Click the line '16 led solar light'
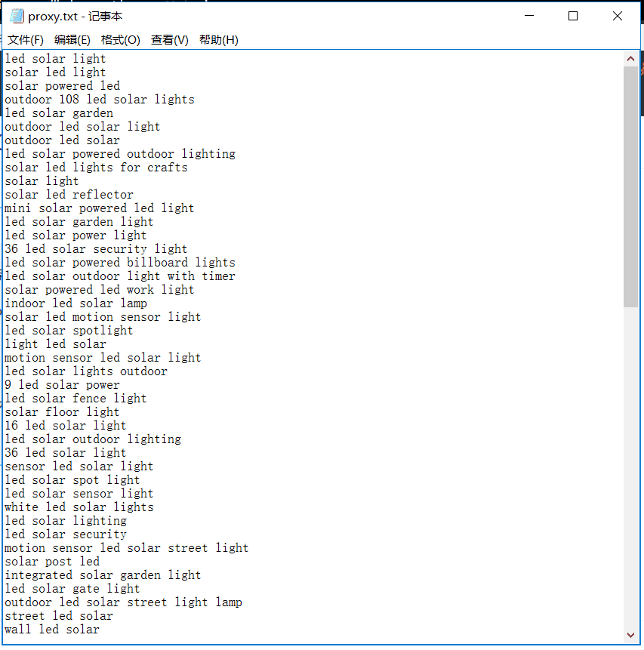 pyautogui.click(x=66, y=426)
